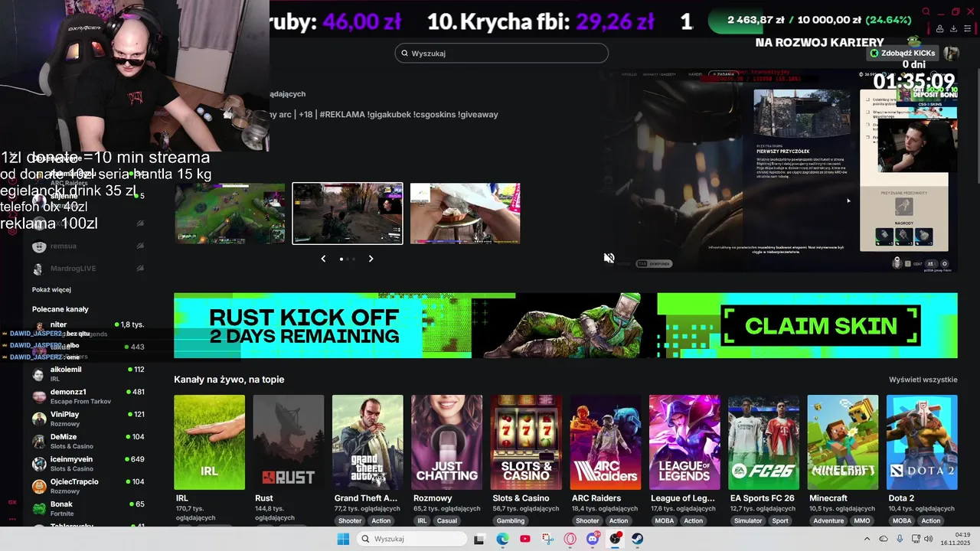Open OBS Studio from the taskbar
Image resolution: width=980 pixels, height=551 pixels.
[615, 539]
